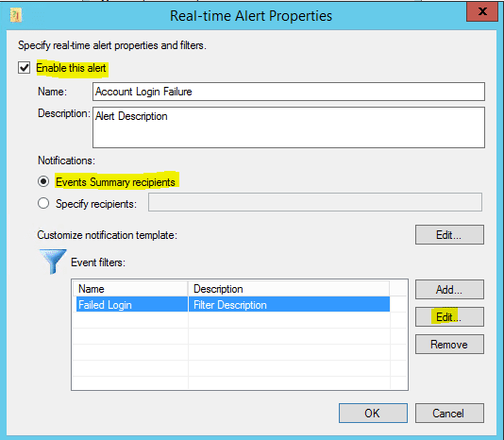The image size is (504, 440).
Task: Remove the selected event filter
Action: (449, 344)
